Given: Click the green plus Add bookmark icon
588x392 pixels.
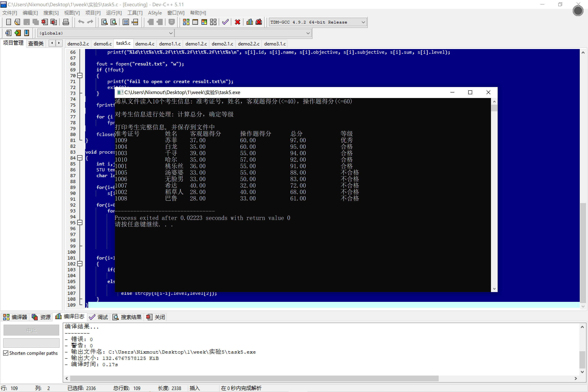Looking at the screenshot, I should (17, 33).
